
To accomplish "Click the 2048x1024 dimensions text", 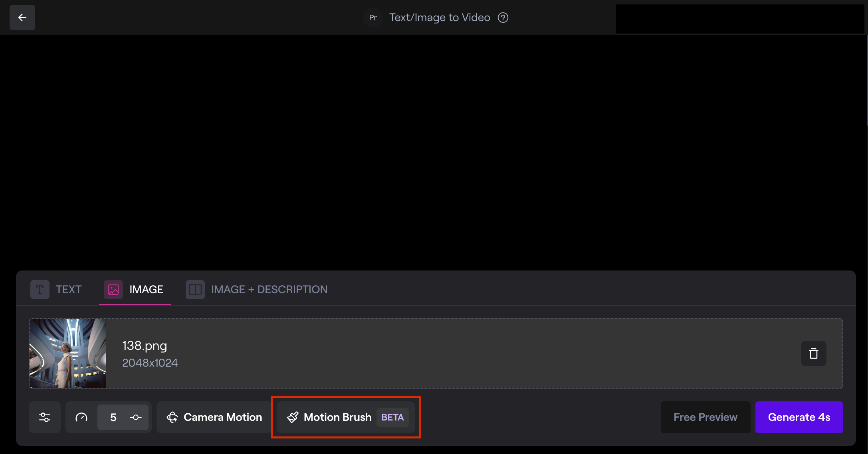I will [x=150, y=363].
